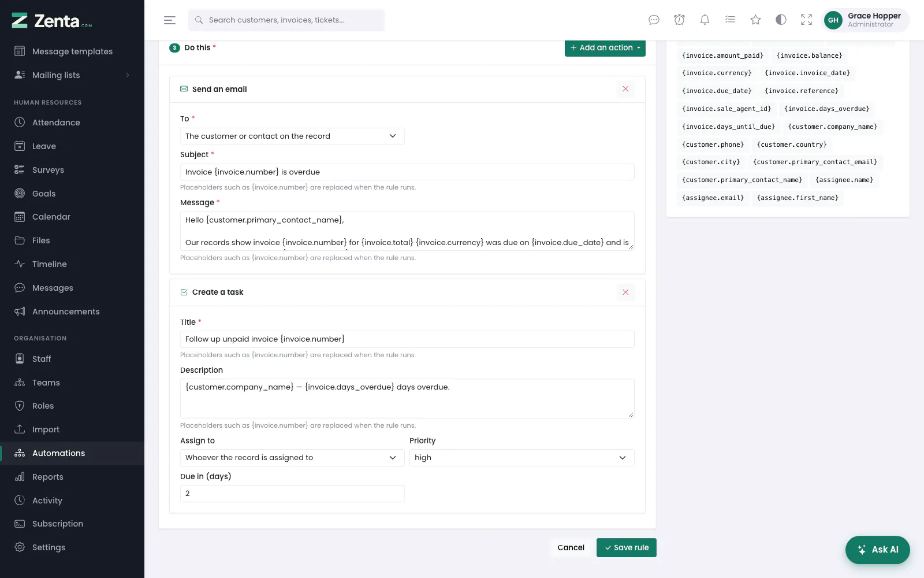Enter fullscreen with expand icon
924x578 pixels.
coord(806,20)
